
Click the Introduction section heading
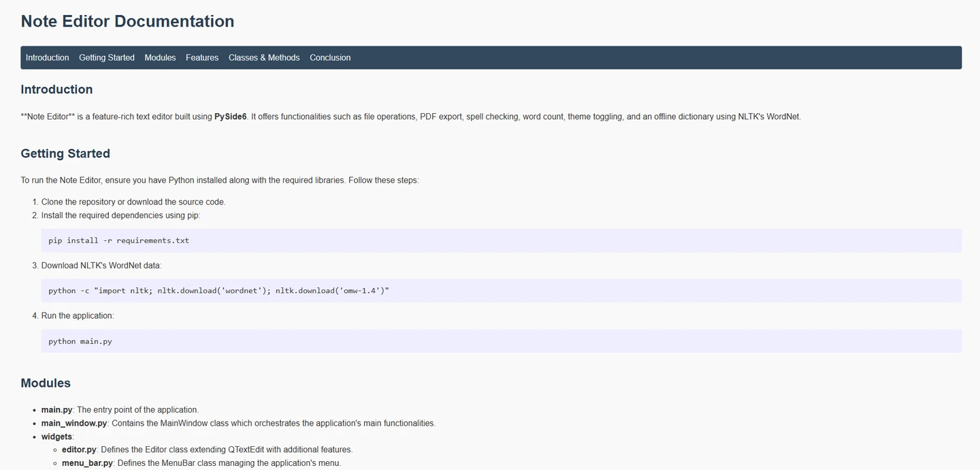[x=56, y=89]
